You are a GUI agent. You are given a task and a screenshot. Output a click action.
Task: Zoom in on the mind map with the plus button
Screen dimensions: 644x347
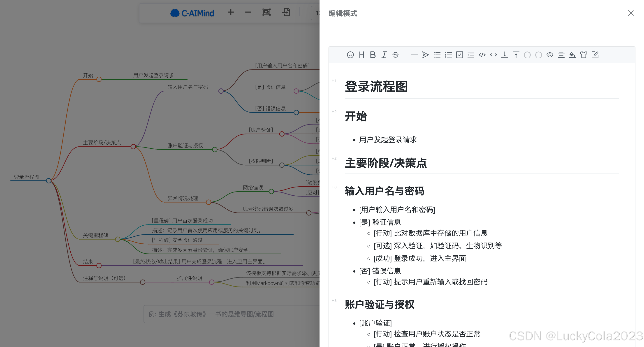point(231,12)
